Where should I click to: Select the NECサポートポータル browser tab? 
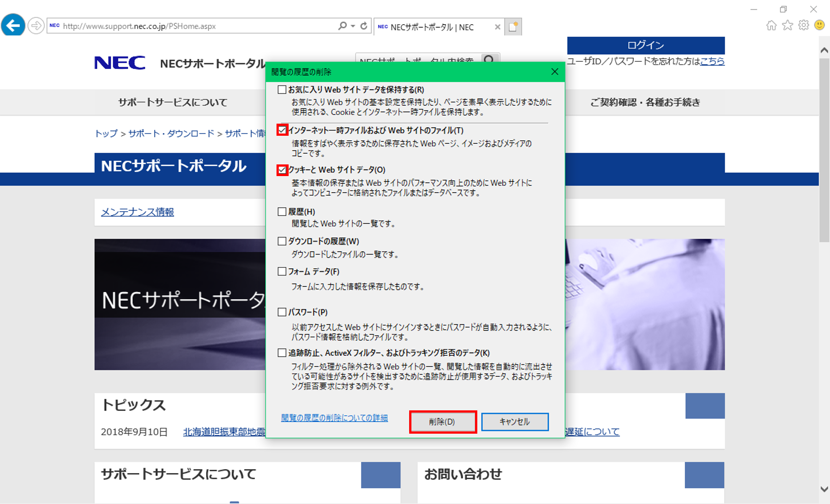432,27
